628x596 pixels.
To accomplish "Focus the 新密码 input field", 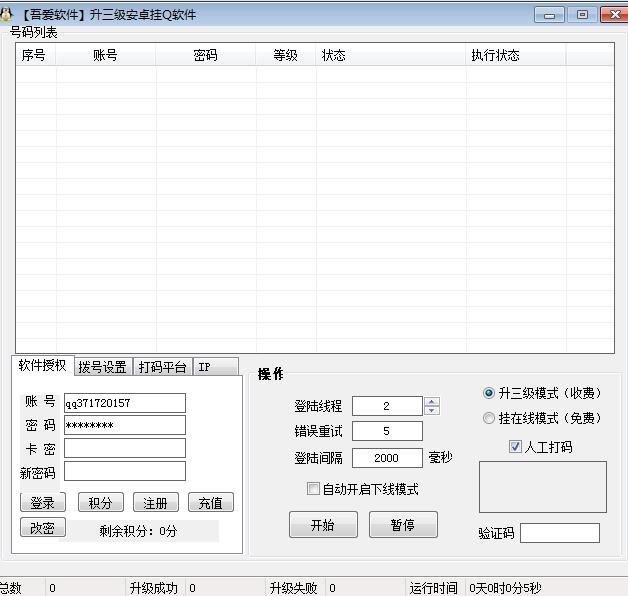I will click(x=125, y=471).
